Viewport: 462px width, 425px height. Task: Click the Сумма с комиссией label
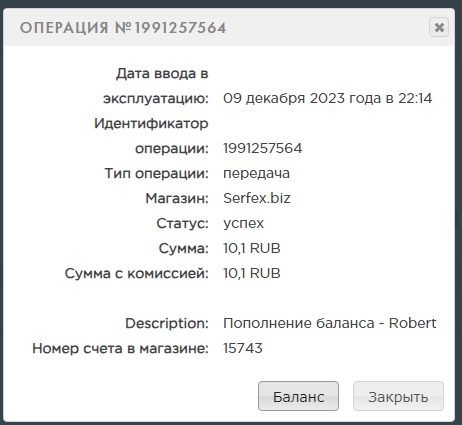click(137, 273)
